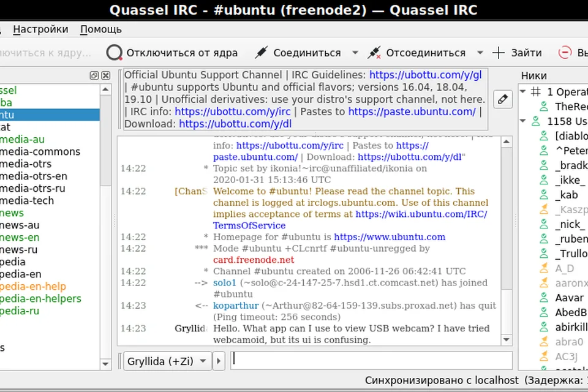Open the www.ubuntu.com homepage link

tap(390, 237)
